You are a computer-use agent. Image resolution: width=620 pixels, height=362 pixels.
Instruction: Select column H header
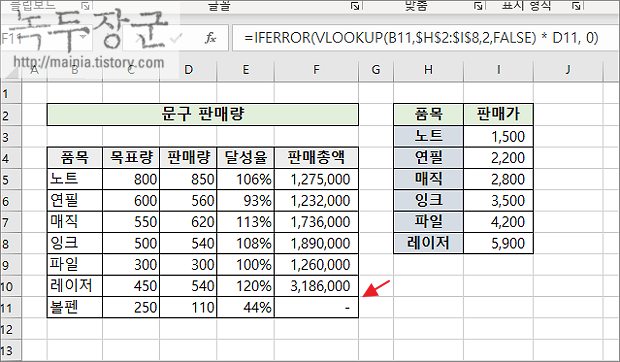click(x=428, y=70)
